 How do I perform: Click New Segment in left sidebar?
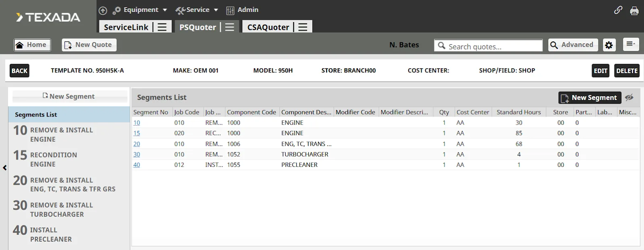[x=69, y=96]
